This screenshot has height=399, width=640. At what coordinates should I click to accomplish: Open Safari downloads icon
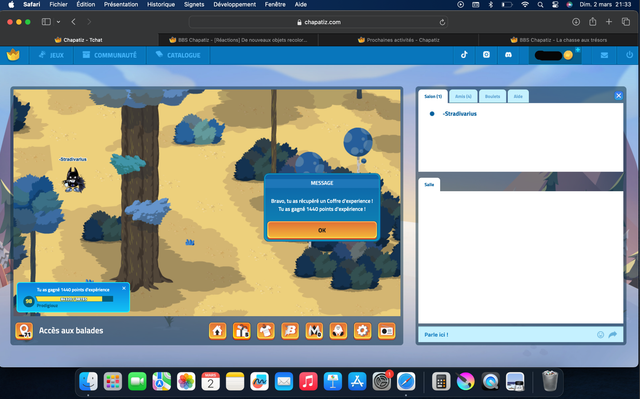click(576, 22)
